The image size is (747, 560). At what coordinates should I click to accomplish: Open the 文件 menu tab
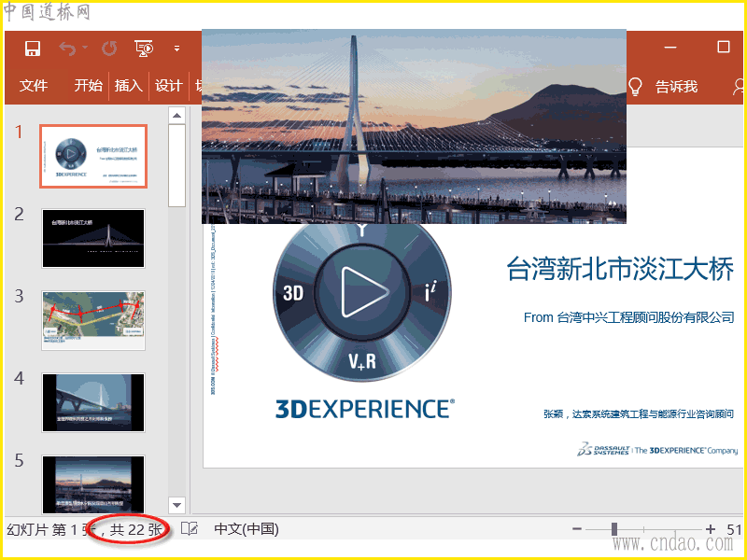pyautogui.click(x=34, y=86)
